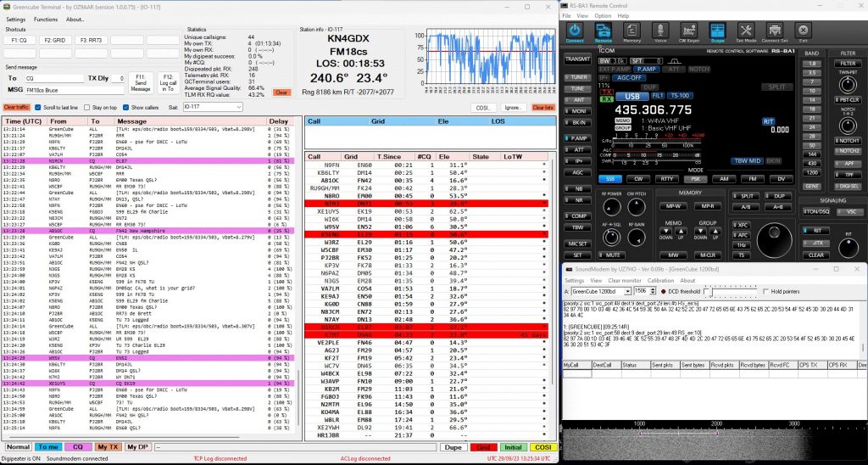Select the FM mode button

[x=752, y=179]
